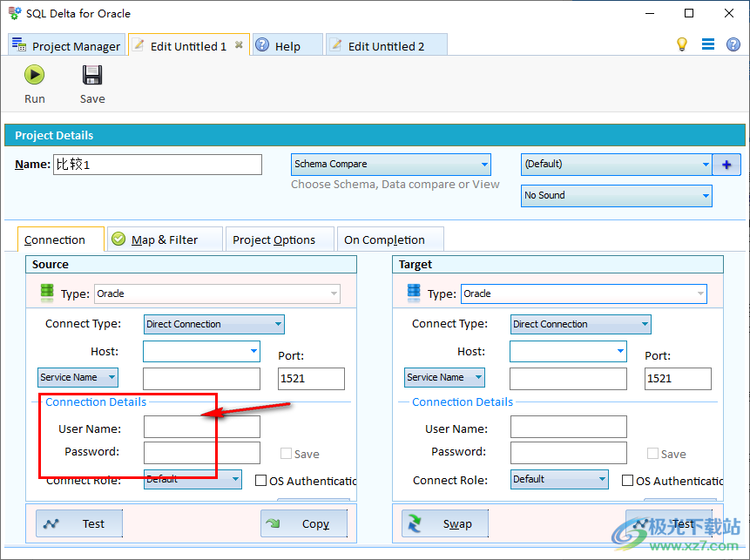Click the green Source database icon

coord(47,293)
